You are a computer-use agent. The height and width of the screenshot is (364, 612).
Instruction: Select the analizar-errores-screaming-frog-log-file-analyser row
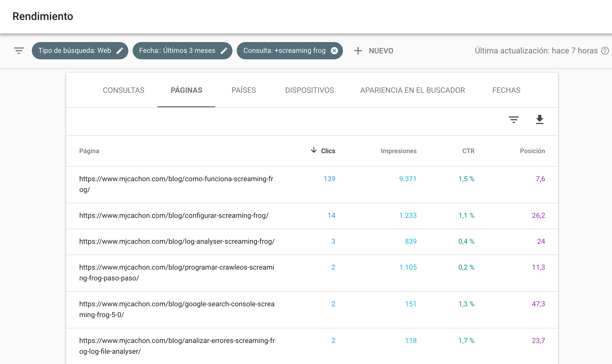[312, 346]
